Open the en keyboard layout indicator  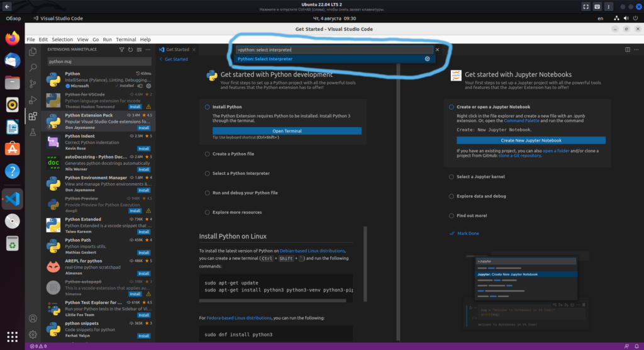(x=600, y=18)
